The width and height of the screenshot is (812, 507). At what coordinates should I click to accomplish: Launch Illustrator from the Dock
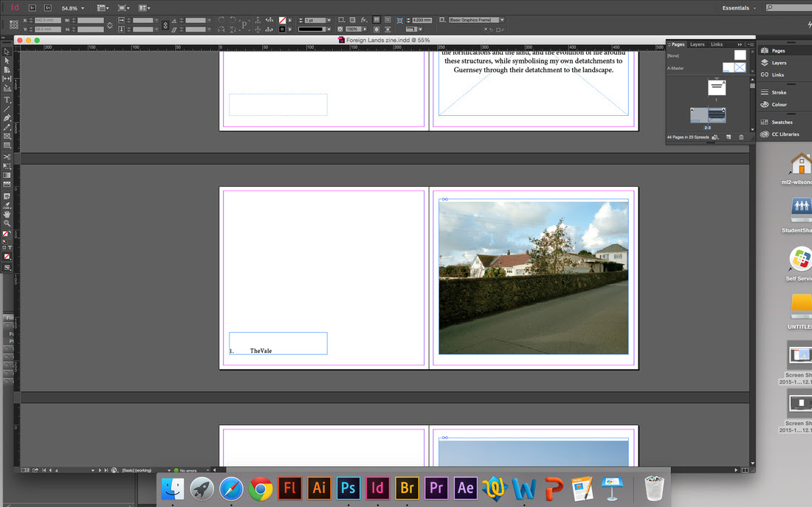pyautogui.click(x=319, y=488)
